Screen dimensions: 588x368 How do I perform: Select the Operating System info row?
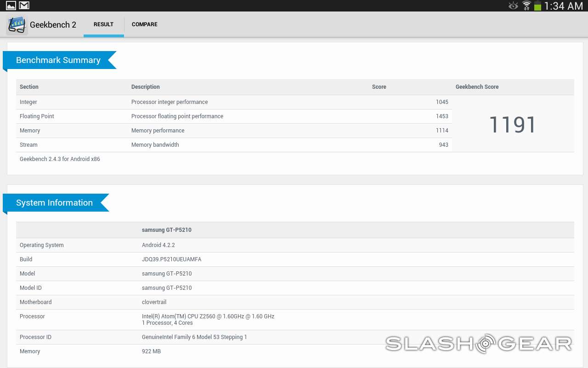(294, 245)
